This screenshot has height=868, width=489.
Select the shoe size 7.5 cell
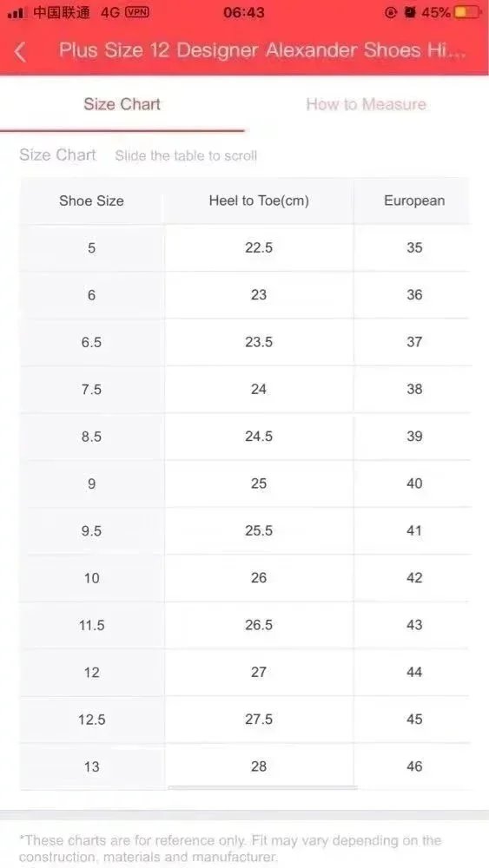click(x=91, y=389)
